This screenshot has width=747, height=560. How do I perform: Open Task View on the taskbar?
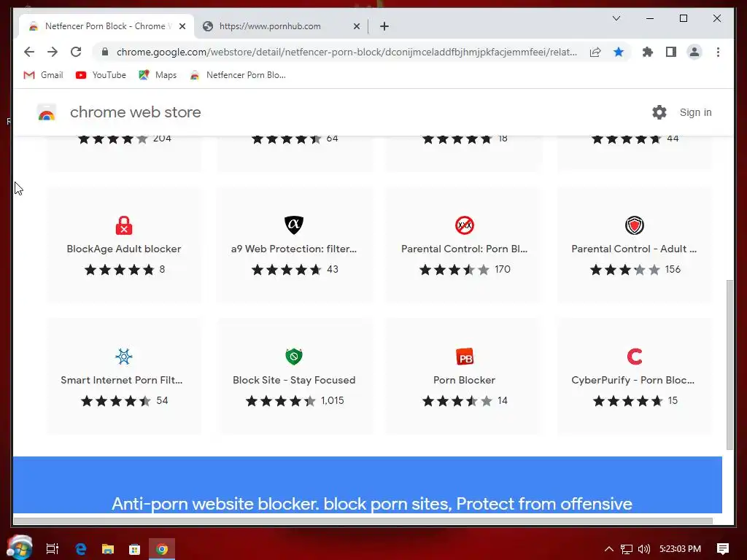53,549
